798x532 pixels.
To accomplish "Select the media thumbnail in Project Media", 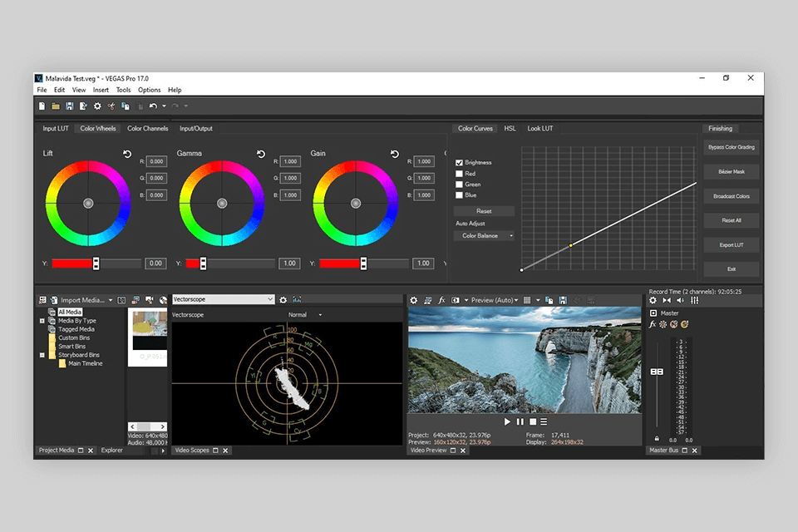I will click(x=150, y=330).
